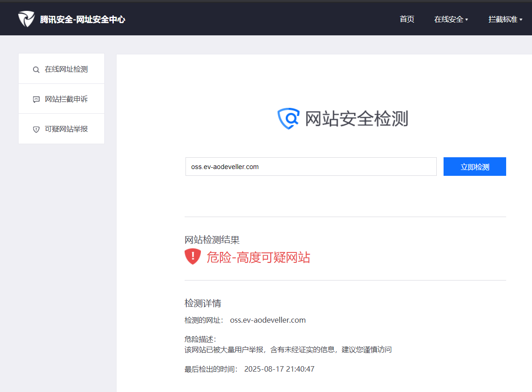The image size is (532, 392).
Task: Click the 立即检测 button
Action: click(475, 166)
